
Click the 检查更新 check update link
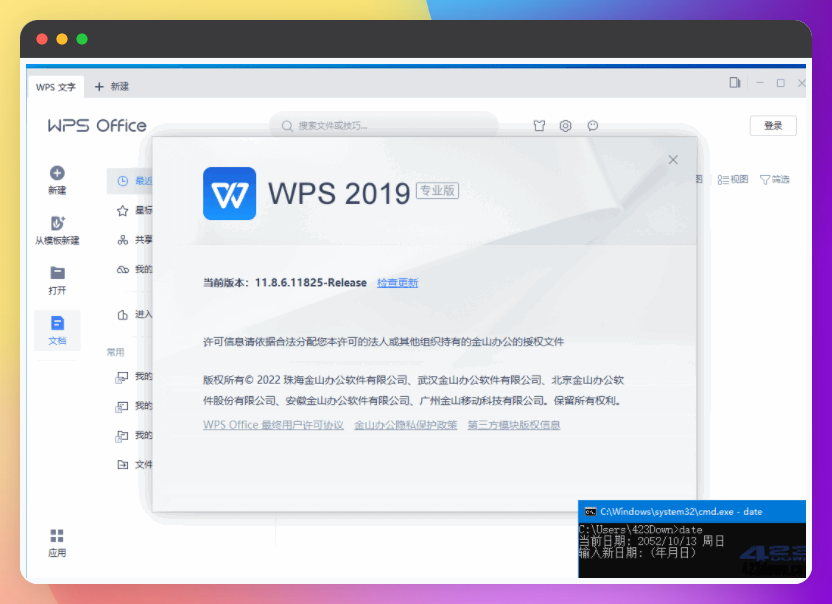(x=397, y=283)
